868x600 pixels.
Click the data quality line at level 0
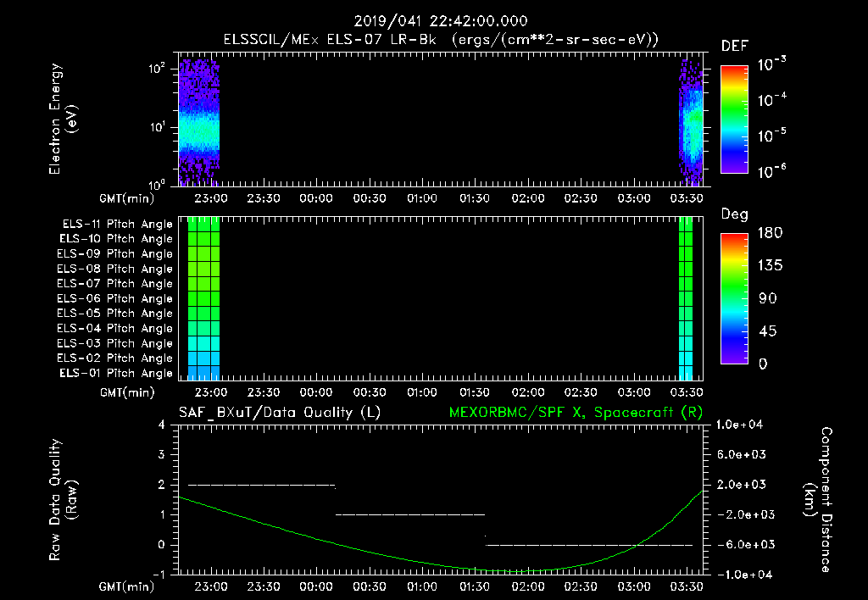(590, 545)
